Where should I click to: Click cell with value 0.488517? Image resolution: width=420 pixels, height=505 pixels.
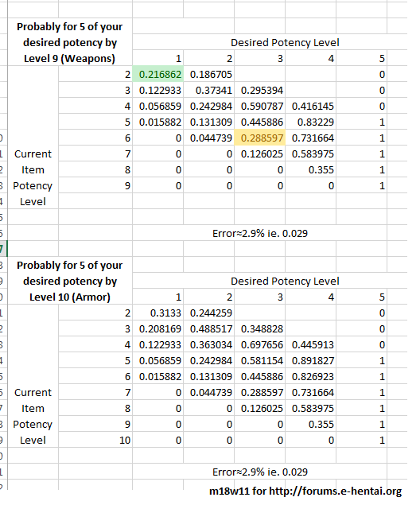pos(208,328)
